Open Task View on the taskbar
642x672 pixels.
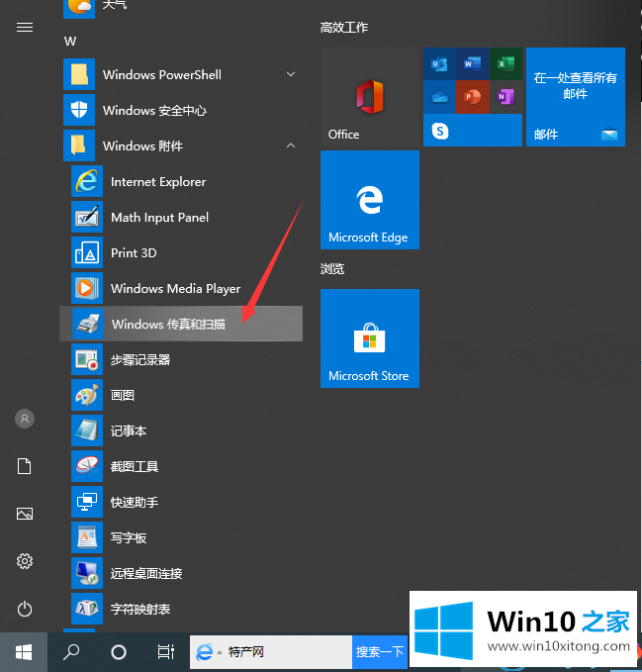tap(166, 652)
